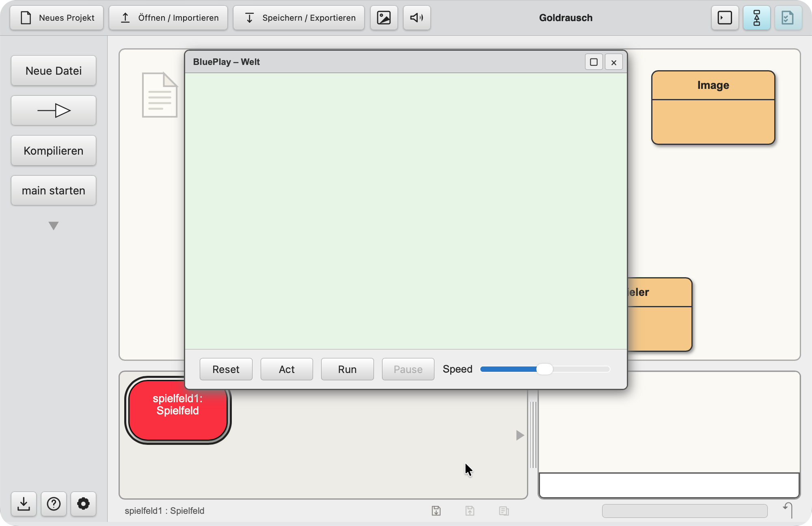Select the spielfeld1 Spielfeld object
Viewport: 812px width, 526px height.
click(178, 410)
